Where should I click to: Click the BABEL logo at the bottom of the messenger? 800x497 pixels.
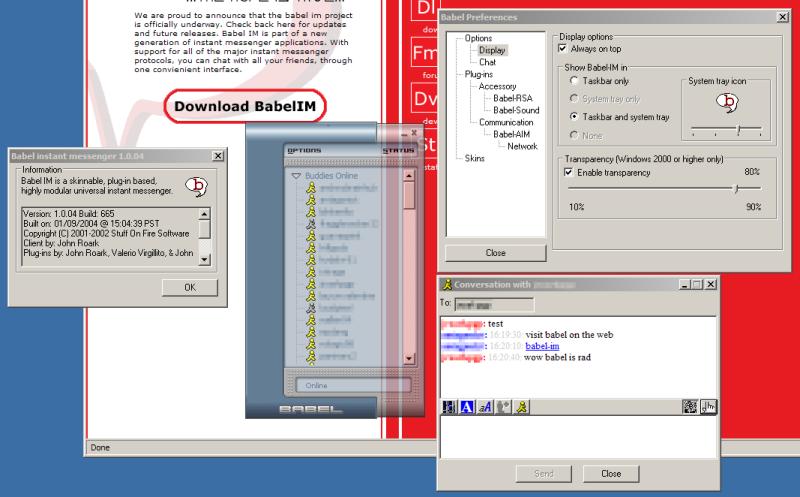click(x=310, y=409)
